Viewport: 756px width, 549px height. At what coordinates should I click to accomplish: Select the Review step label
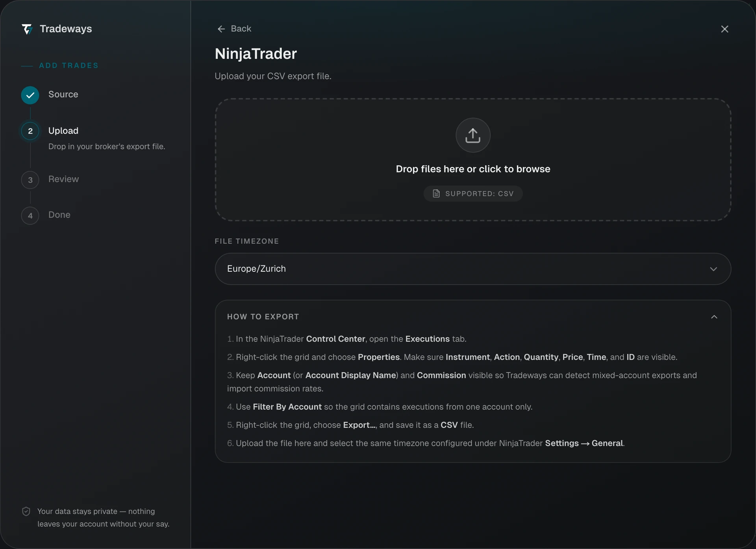[63, 179]
